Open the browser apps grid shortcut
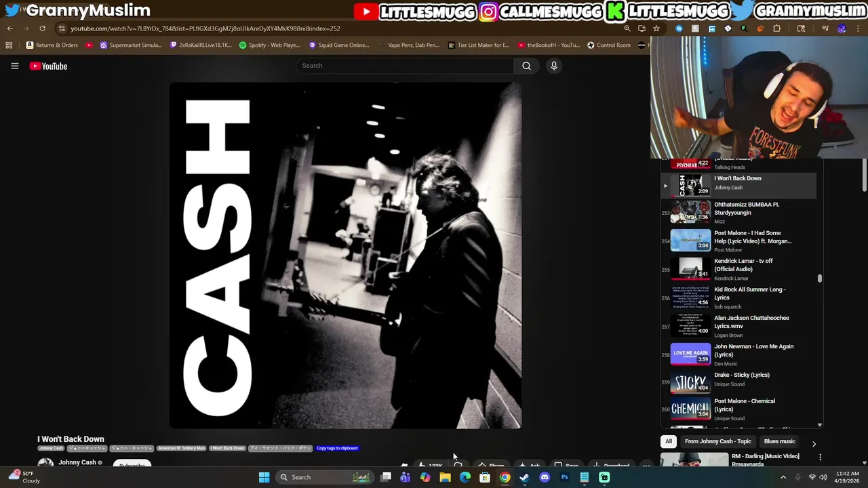The image size is (868, 488). [9, 45]
